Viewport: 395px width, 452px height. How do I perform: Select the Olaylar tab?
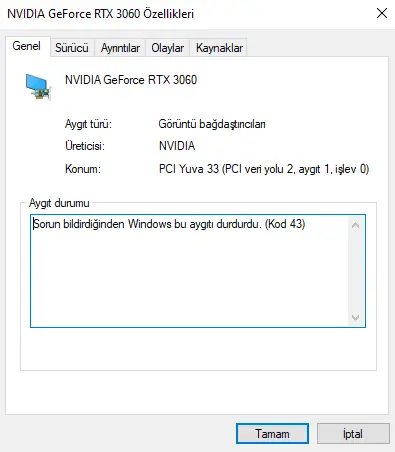pos(167,48)
